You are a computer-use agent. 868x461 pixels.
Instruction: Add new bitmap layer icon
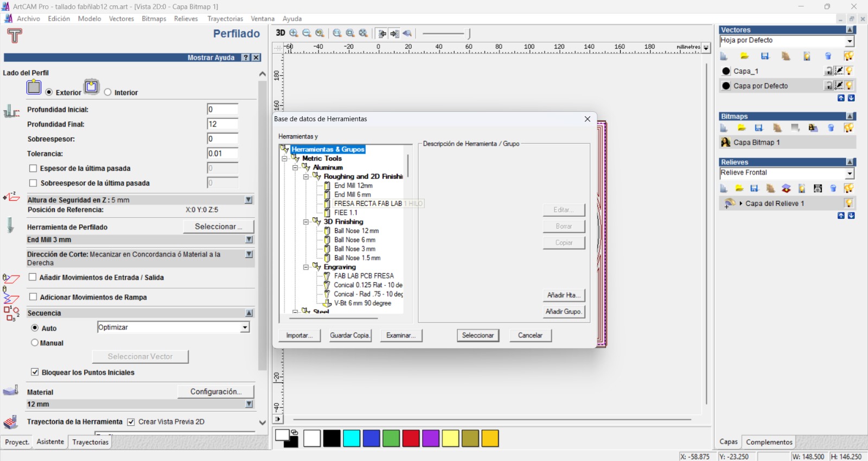(x=724, y=128)
